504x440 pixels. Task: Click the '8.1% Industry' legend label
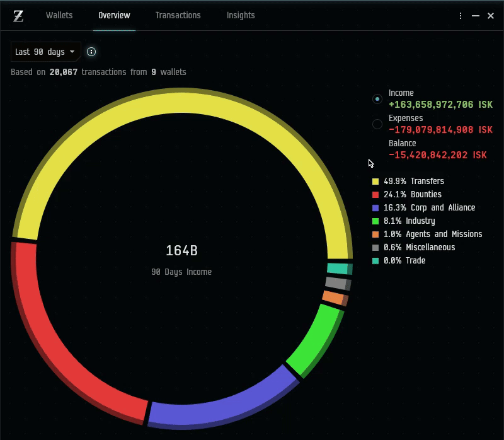(409, 221)
